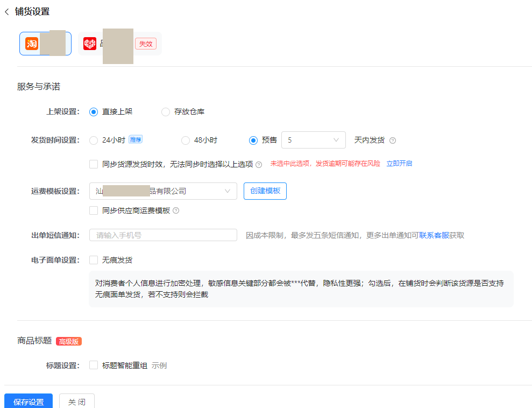The image size is (532, 408).
Task: Select 48小时 shipping time
Action: pos(186,140)
